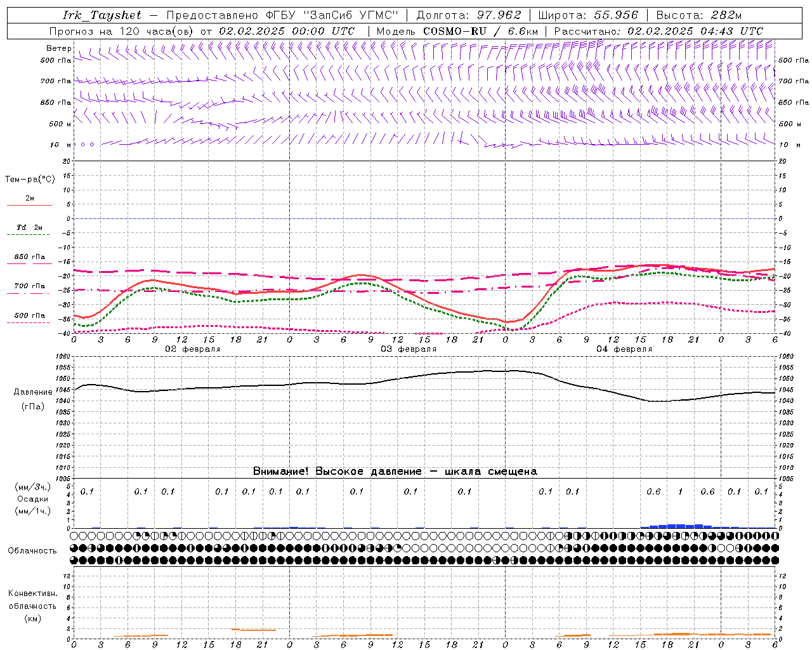812x650 pixels.
Task: Select the '02 февраля' date label
Action: (x=193, y=349)
